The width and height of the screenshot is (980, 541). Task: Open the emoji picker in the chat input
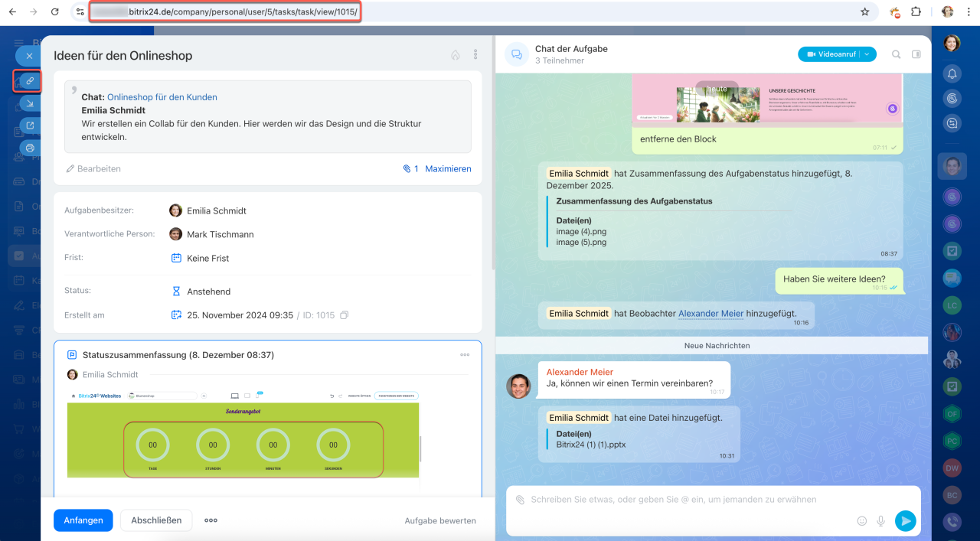click(862, 521)
